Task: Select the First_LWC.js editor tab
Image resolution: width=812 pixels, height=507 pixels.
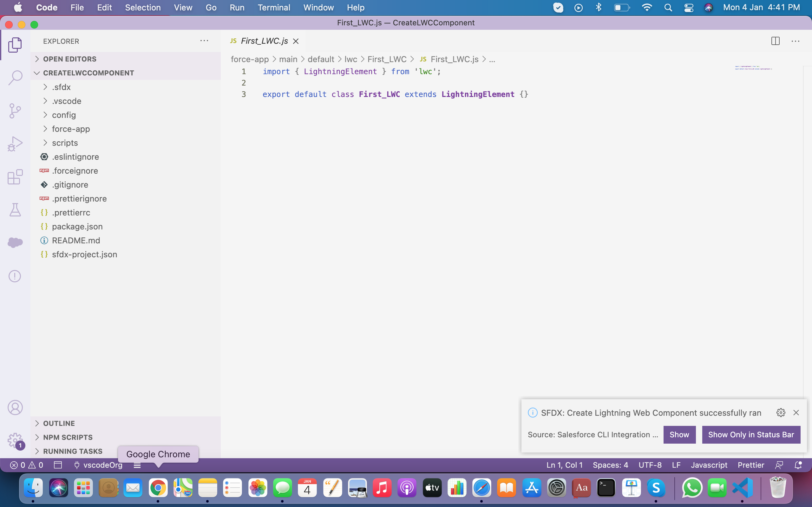Action: coord(264,41)
